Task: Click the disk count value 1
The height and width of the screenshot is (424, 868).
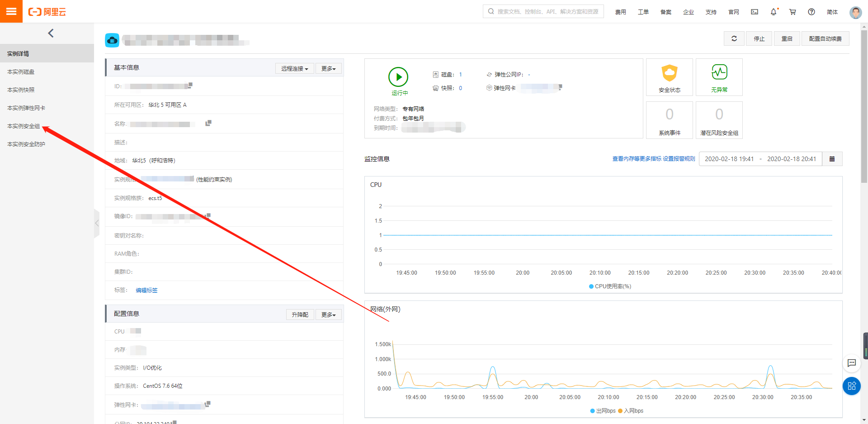Action: pos(461,75)
